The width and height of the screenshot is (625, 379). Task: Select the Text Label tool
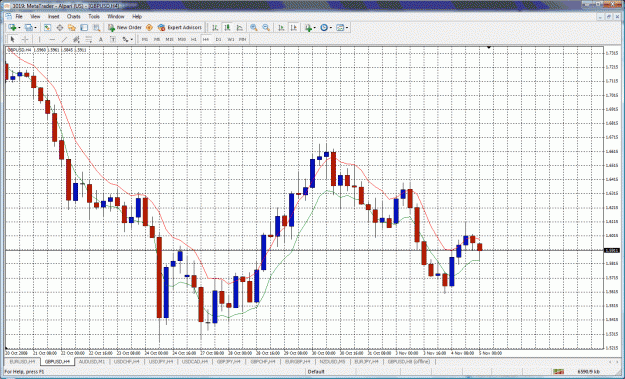113,39
